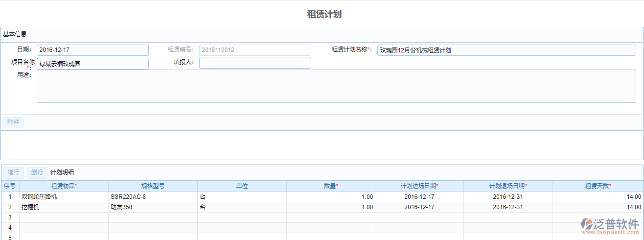The image size is (644, 240).
Task: Click exit date 2016-12-31 in 挖掘机 row
Action: tap(508, 207)
